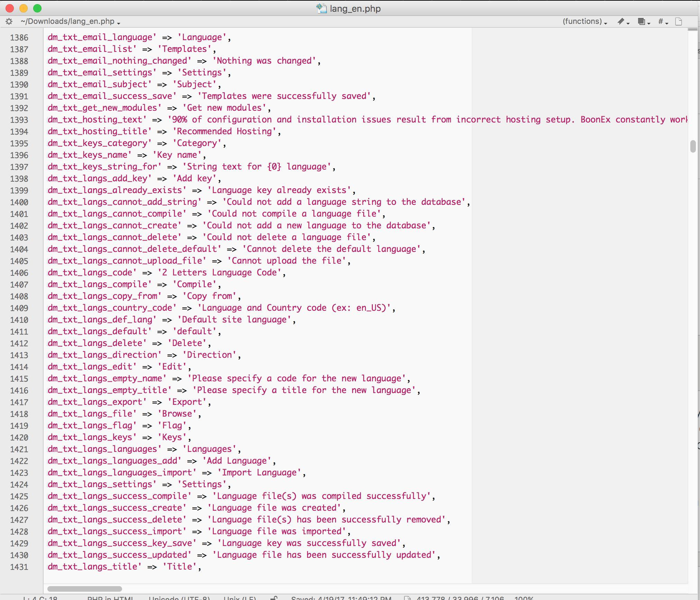Viewport: 700px width, 600px height.
Task: Click the green zoom window button
Action: pos(37,8)
